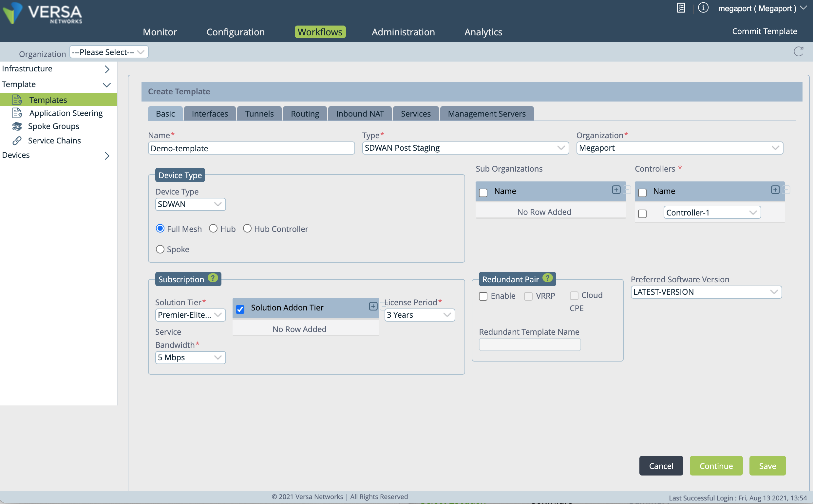Click the Subscription help icon
The width and height of the screenshot is (813, 504).
(x=212, y=279)
